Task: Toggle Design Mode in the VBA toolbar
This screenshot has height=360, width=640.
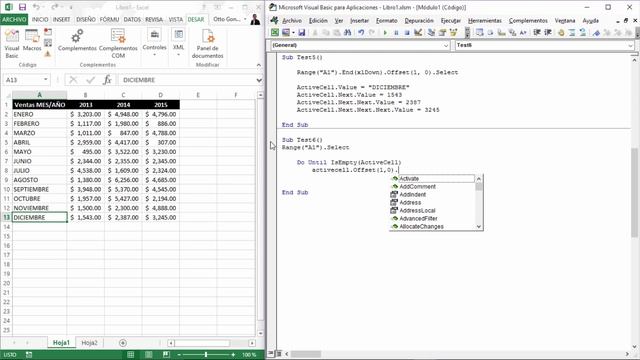Action: tap(418, 33)
